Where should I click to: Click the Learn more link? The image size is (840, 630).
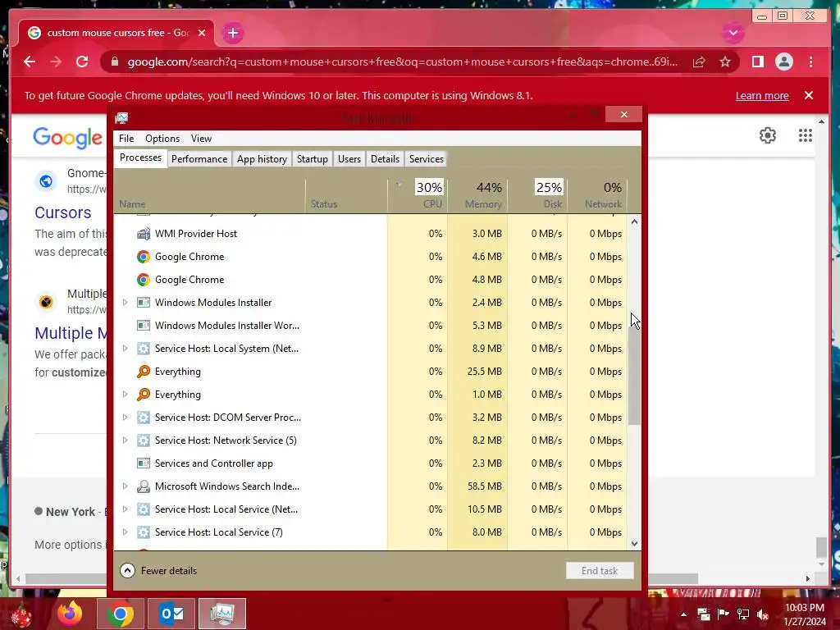[x=762, y=95]
